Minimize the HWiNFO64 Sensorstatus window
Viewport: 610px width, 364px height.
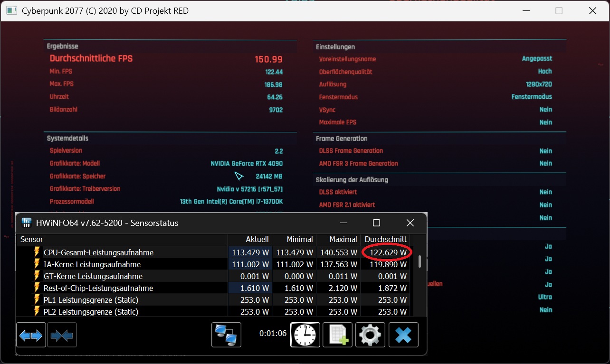click(343, 223)
